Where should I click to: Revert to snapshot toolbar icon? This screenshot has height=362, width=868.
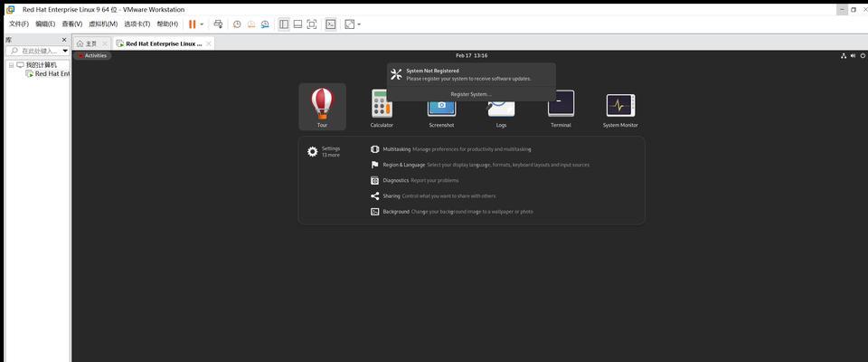point(250,24)
